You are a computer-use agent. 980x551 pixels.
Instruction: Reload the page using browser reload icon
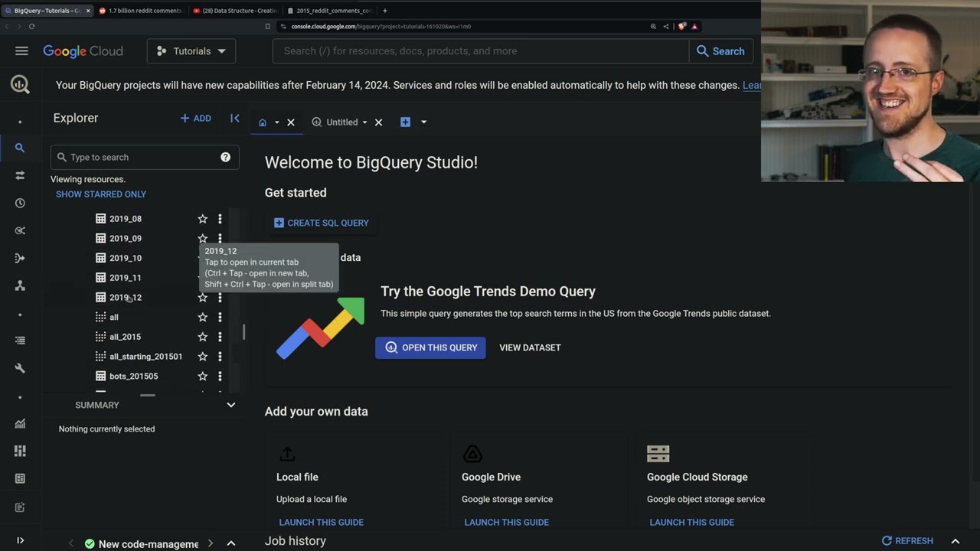[x=31, y=26]
